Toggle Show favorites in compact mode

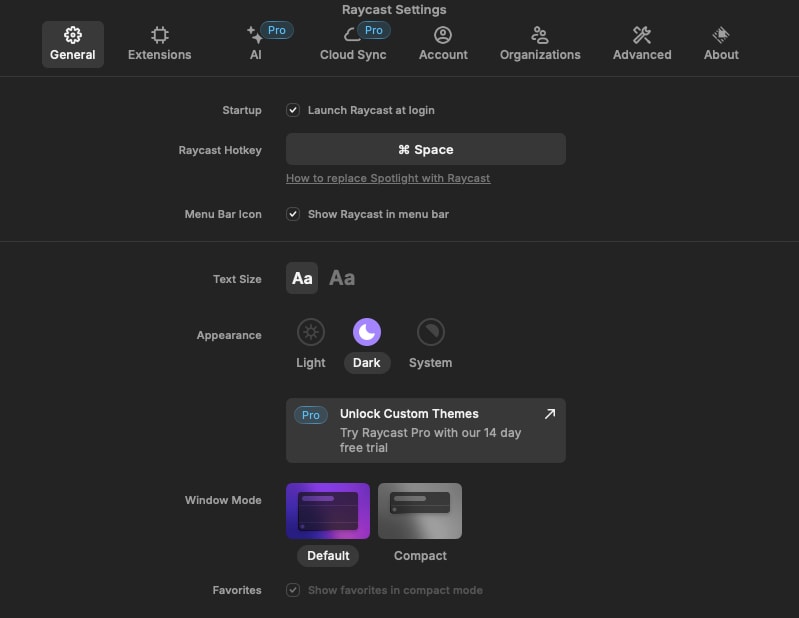coord(293,590)
